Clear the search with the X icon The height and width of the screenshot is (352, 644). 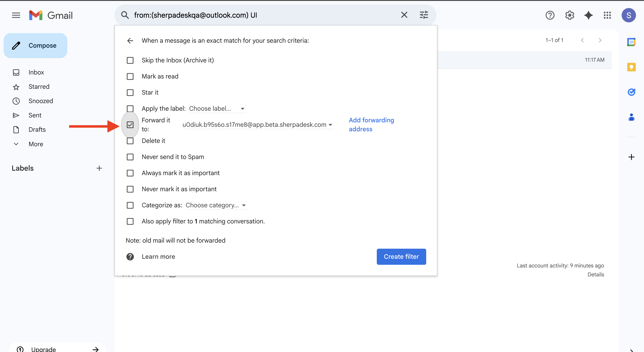point(404,15)
